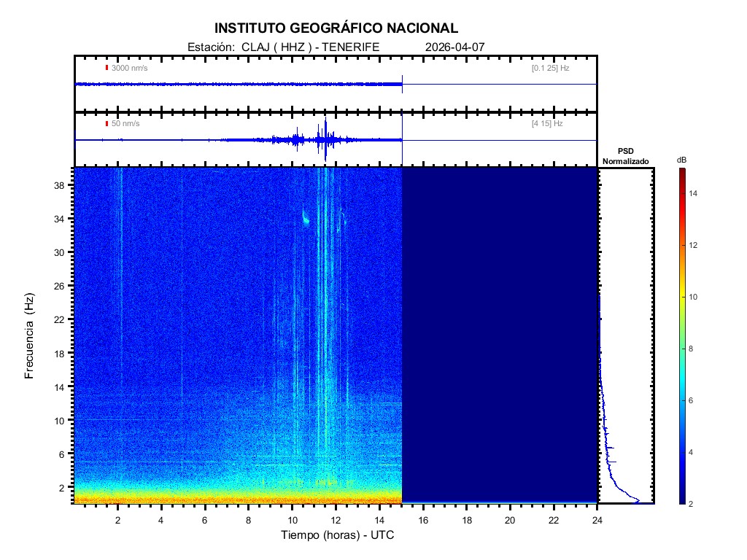
Task: Click the Frecuencia (Hz) axis label
Action: pyautogui.click(x=30, y=335)
